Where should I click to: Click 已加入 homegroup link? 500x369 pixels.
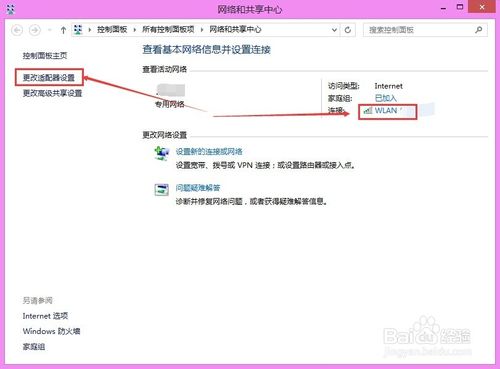pos(386,98)
